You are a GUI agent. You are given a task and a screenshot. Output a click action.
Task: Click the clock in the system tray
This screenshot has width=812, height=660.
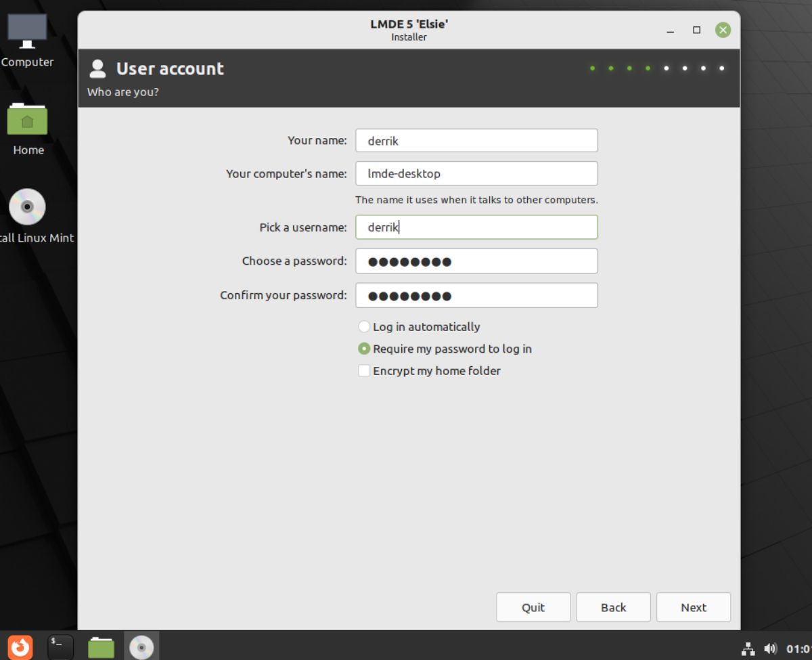coord(798,646)
